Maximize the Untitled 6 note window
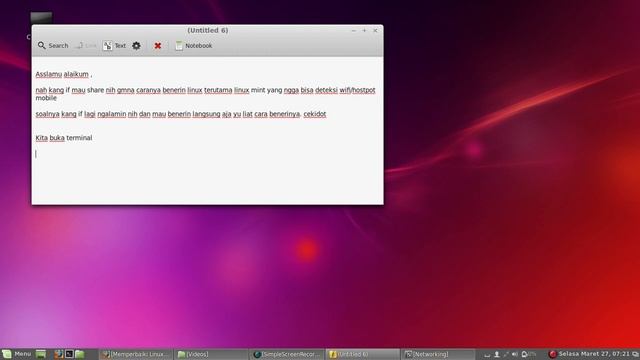The height and width of the screenshot is (360, 640). tap(364, 31)
